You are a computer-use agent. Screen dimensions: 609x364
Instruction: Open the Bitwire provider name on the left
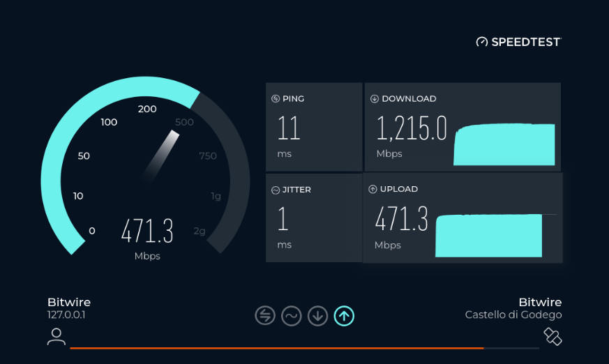coord(69,303)
